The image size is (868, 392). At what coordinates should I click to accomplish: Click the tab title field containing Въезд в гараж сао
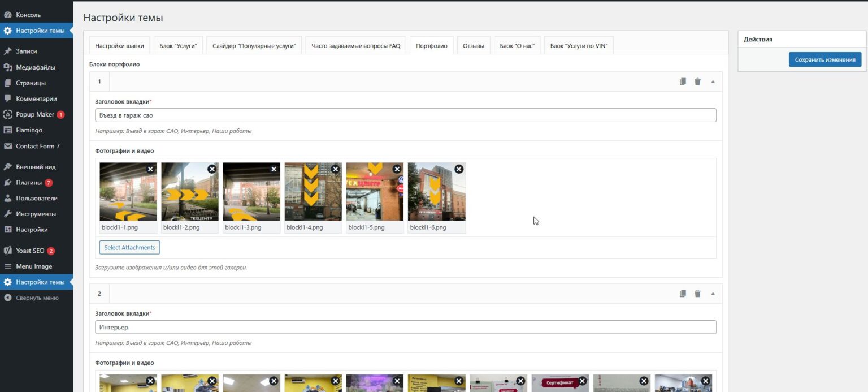tap(406, 115)
